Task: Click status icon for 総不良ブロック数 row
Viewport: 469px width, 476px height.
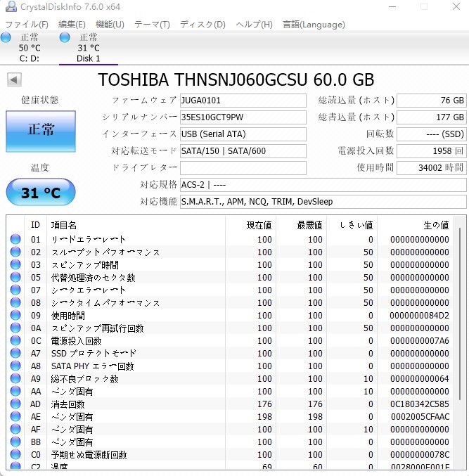Action: point(15,379)
